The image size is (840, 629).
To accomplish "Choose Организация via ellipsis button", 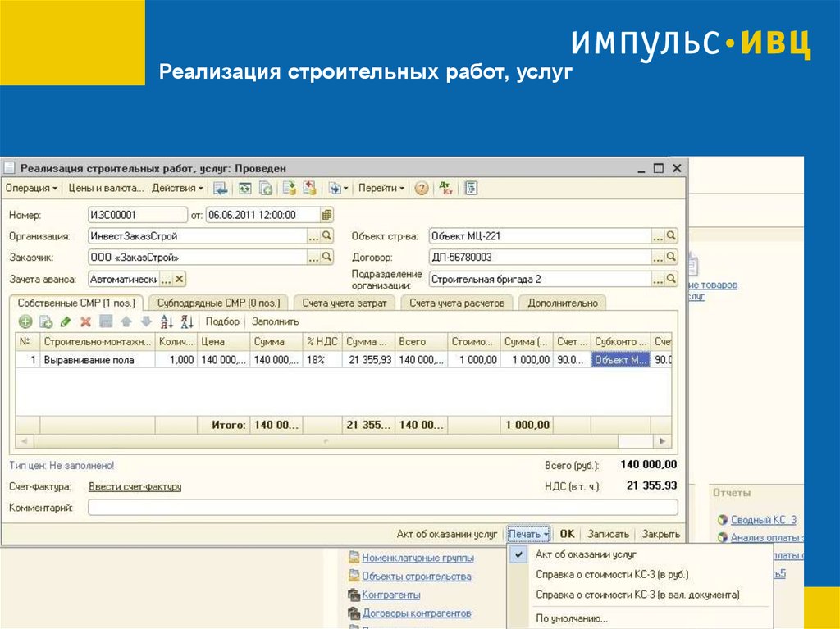I will click(313, 236).
